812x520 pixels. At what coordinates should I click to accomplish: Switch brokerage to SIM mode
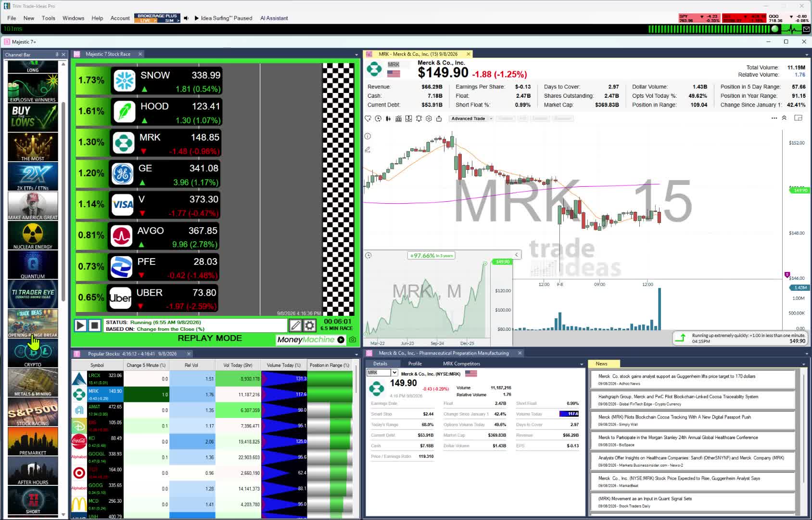point(169,21)
